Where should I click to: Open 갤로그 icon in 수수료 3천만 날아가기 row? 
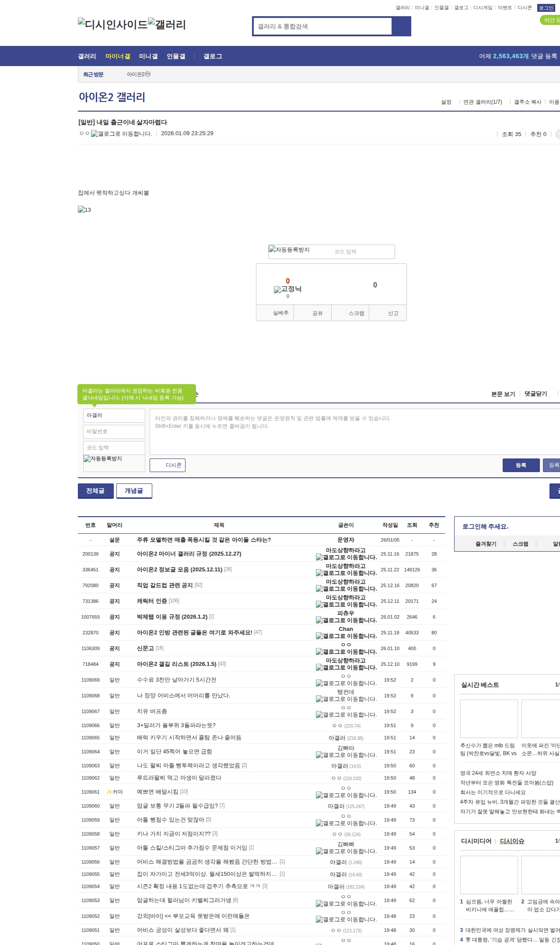tap(346, 683)
